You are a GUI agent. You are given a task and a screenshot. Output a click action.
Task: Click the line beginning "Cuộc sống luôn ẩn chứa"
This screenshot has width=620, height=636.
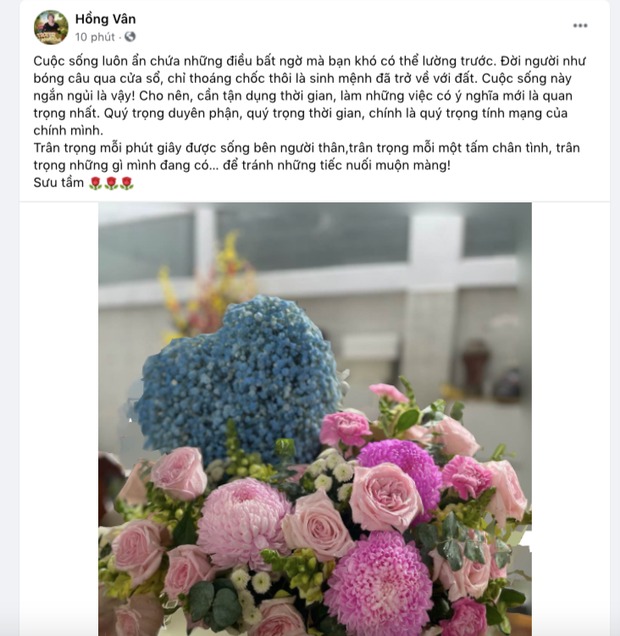click(x=309, y=61)
